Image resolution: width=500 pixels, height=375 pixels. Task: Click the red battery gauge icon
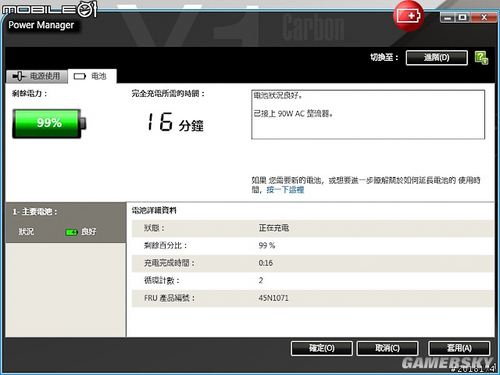408,16
